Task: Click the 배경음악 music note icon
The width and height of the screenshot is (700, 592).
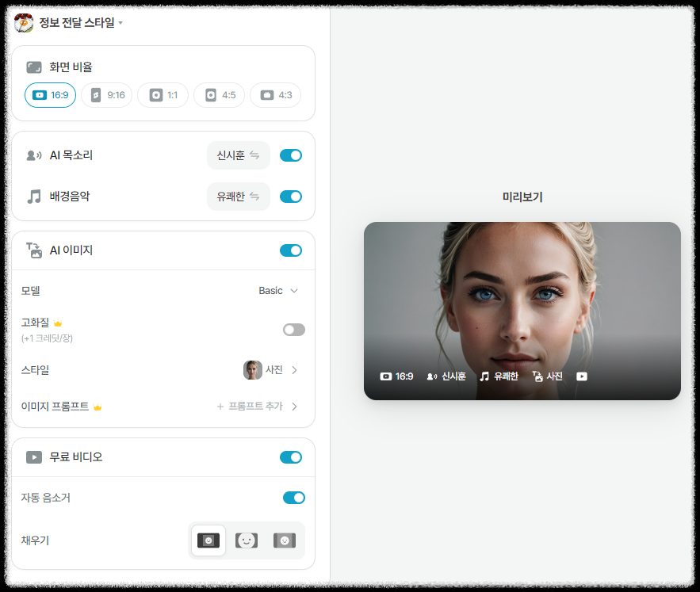Action: point(34,197)
